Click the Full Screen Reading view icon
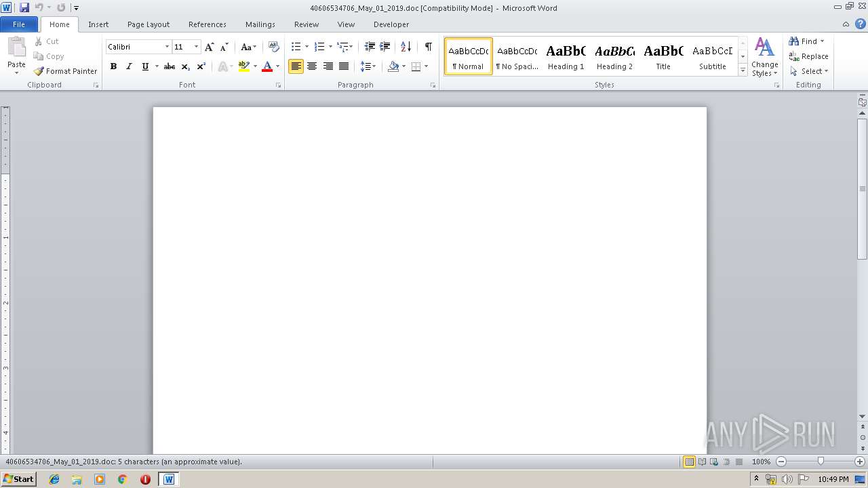Viewport: 868px width, 488px height. pyautogui.click(x=702, y=462)
